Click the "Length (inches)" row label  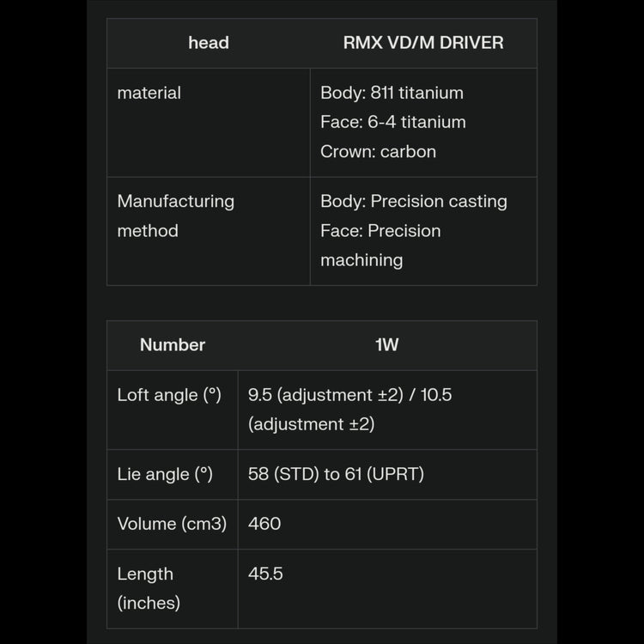[x=149, y=588]
